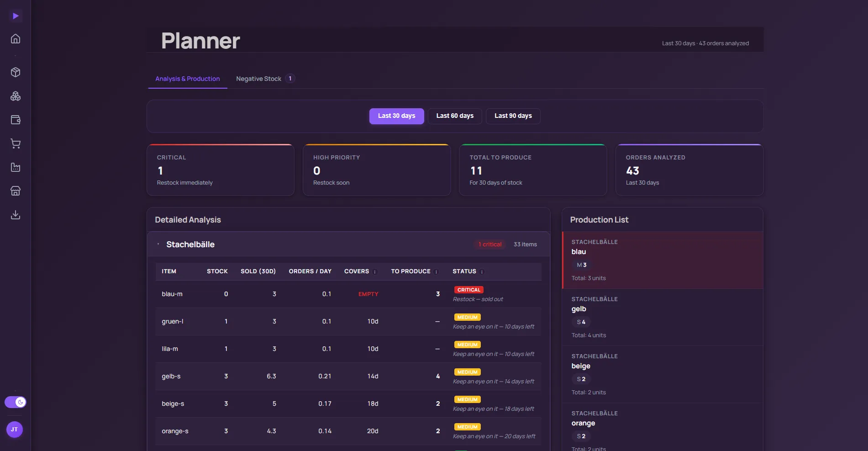Viewport: 868px width, 451px height.
Task: Click the ORDERS / DAY column header
Action: 310,271
